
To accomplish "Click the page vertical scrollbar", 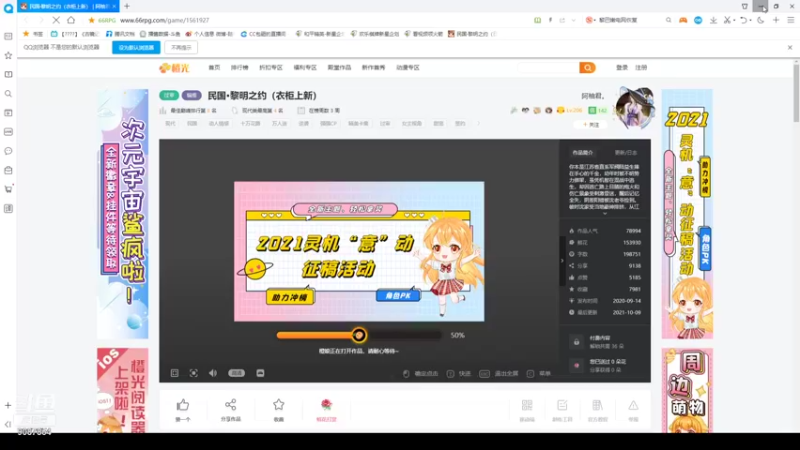I will click(796, 92).
